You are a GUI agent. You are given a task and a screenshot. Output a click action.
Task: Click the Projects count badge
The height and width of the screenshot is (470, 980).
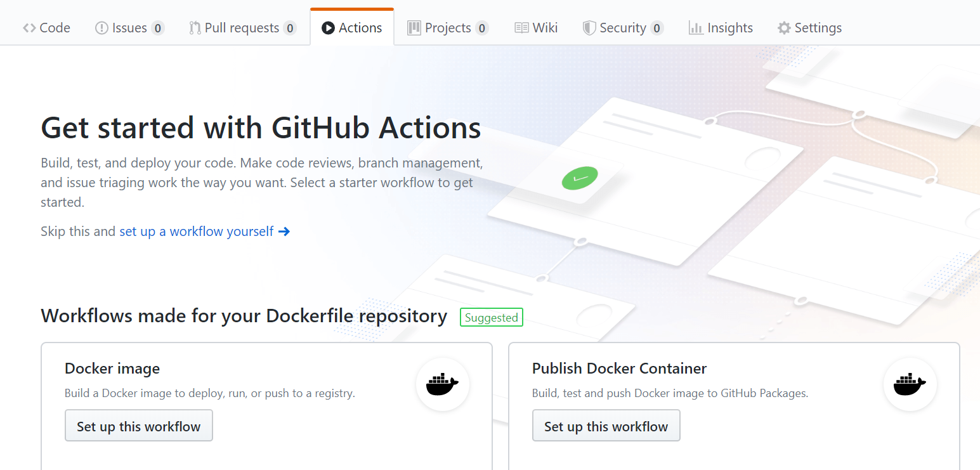pos(482,28)
